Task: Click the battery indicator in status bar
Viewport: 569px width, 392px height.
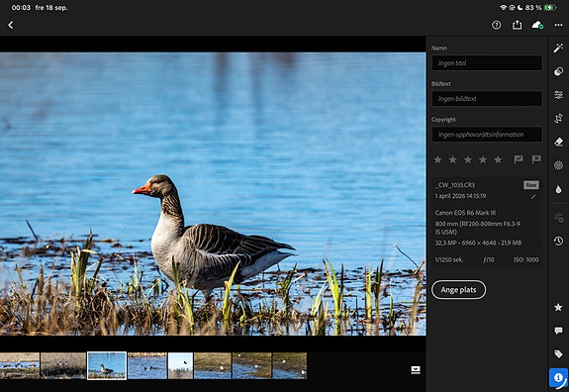Action: tap(550, 8)
